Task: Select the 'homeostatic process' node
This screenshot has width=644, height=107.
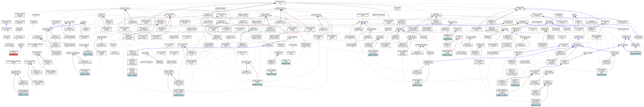Action: [398, 9]
